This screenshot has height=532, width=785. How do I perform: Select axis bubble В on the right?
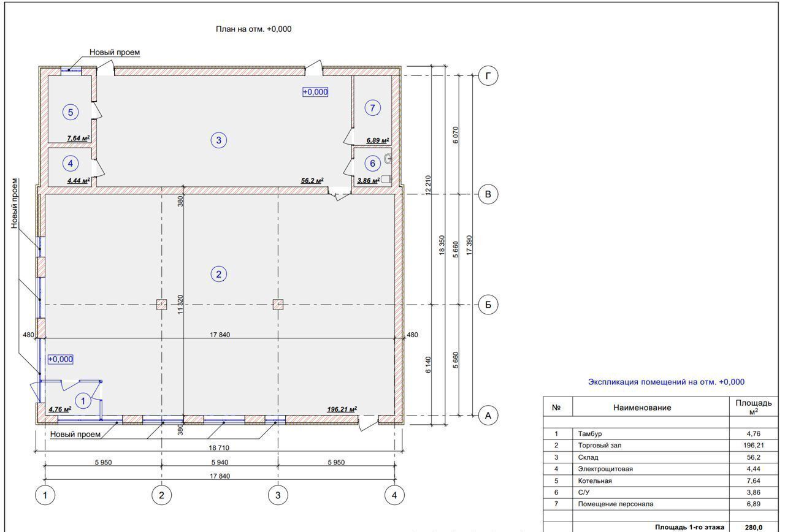point(488,194)
